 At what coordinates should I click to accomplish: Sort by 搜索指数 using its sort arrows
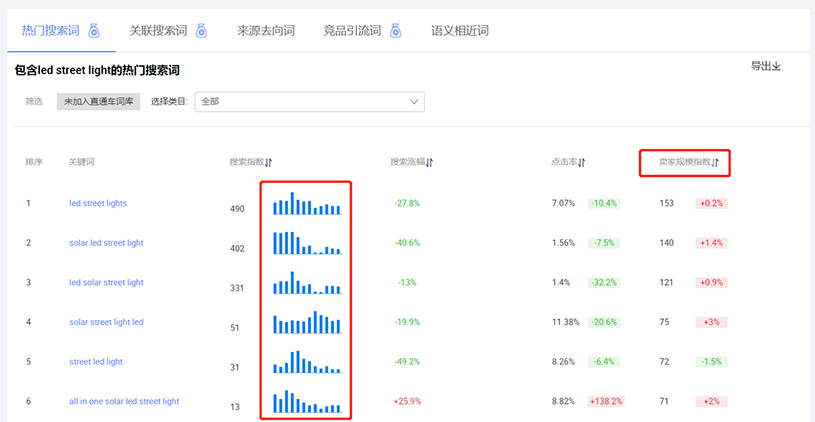[269, 162]
